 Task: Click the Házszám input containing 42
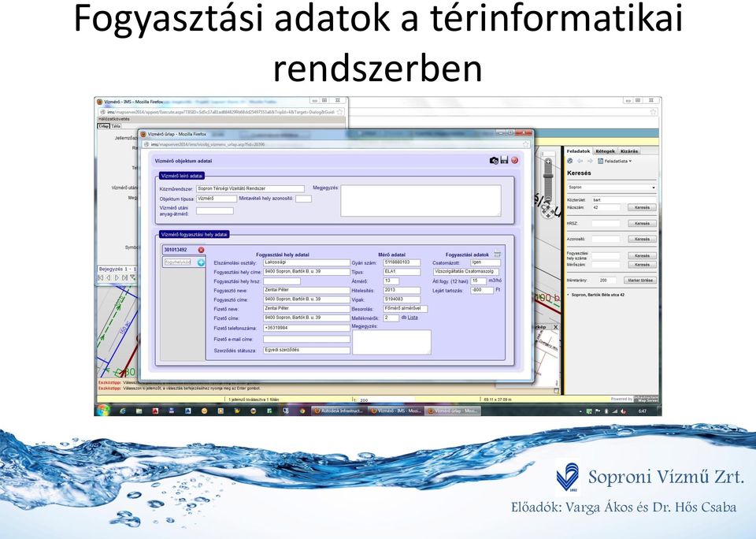click(606, 207)
